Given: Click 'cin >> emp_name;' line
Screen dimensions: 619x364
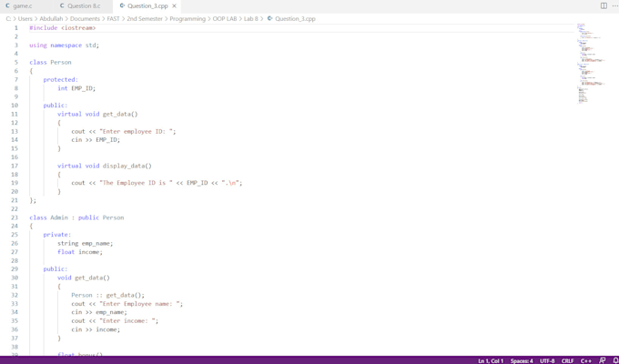Looking at the screenshot, I should coord(99,312).
